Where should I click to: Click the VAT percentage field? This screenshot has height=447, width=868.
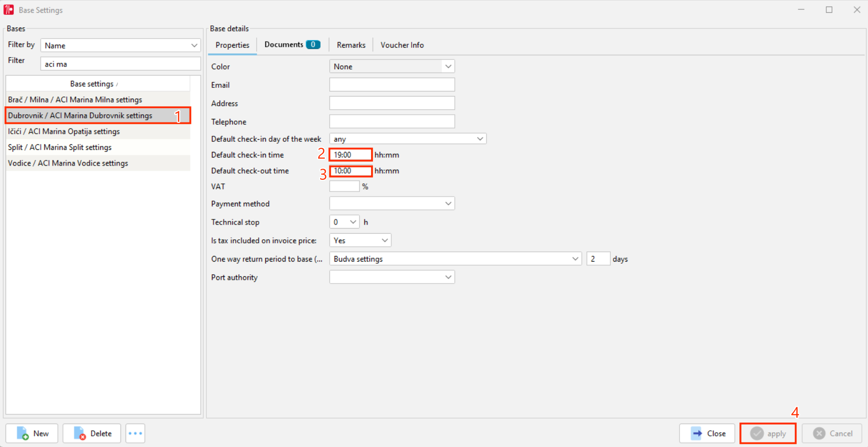(x=345, y=186)
